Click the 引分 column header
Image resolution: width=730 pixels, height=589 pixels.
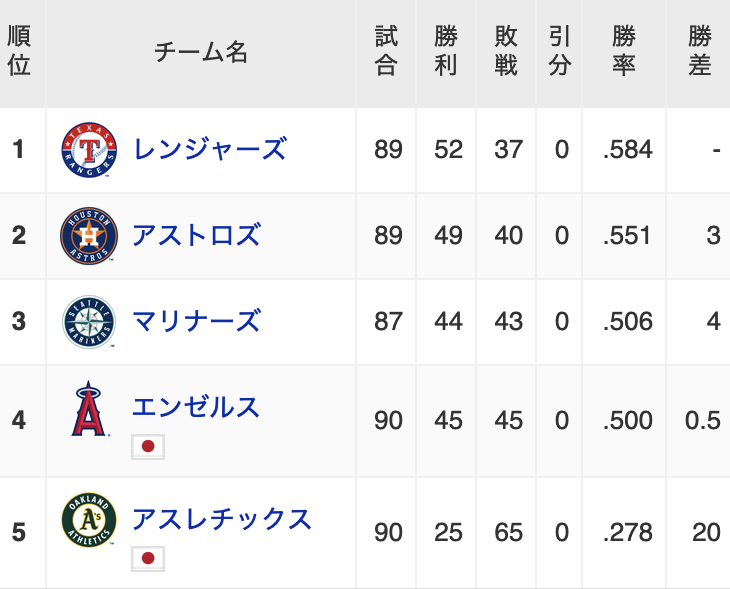click(x=560, y=51)
